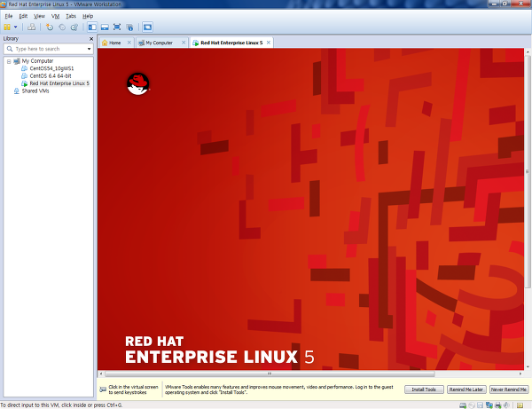Click the keyboard hint icon in info bar

(x=103, y=389)
